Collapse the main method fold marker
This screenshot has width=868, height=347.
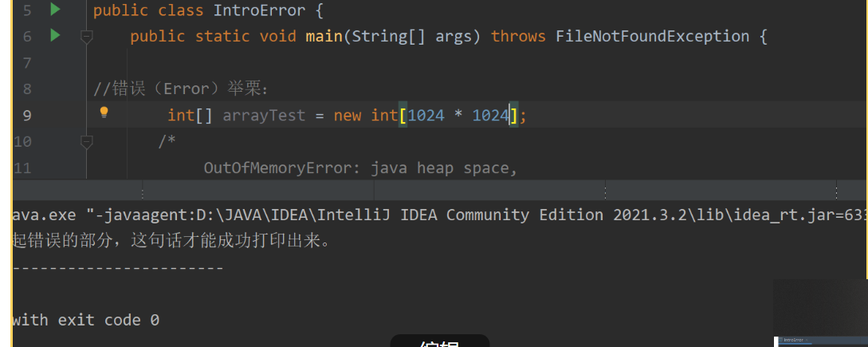click(x=87, y=36)
